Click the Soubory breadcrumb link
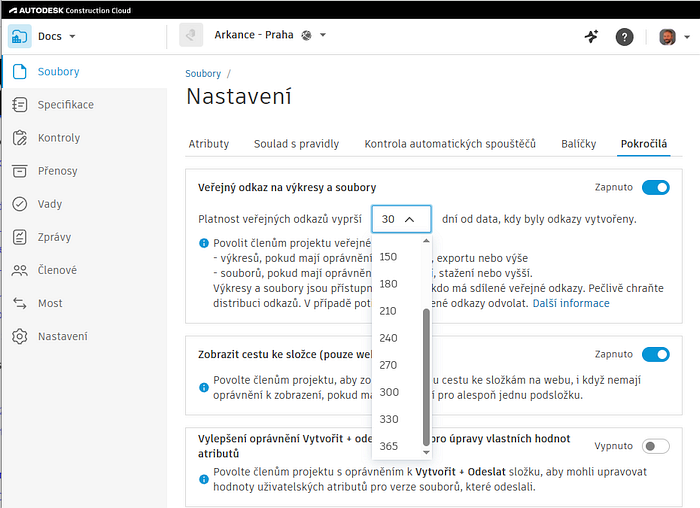This screenshot has width=700, height=508. 203,74
